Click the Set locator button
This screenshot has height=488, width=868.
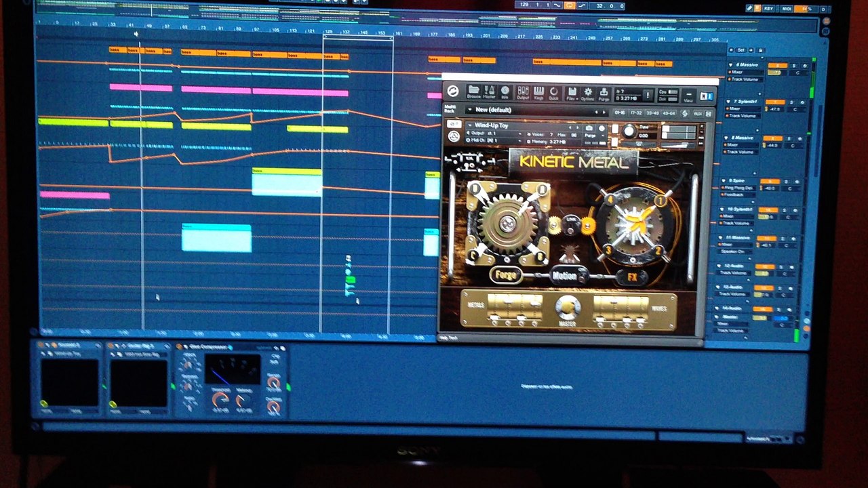[x=741, y=50]
